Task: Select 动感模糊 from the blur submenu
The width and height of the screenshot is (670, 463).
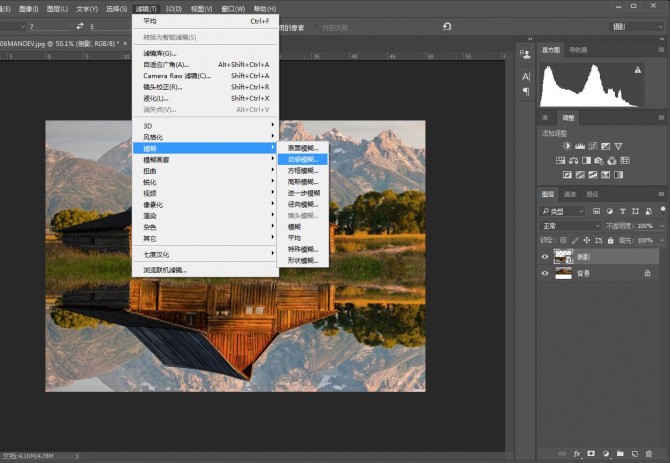Action: [301, 159]
